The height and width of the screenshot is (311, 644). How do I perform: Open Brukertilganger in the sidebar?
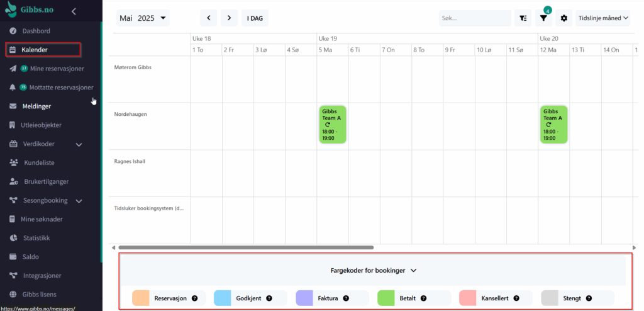(x=46, y=181)
